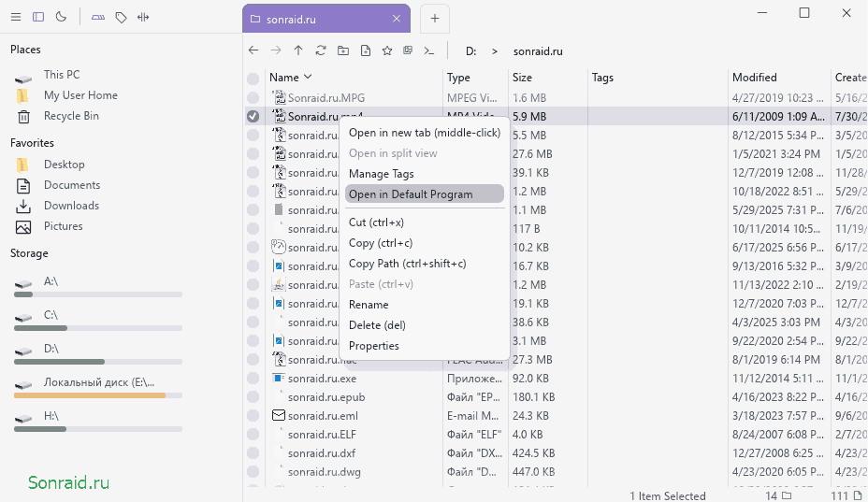
Task: Choose Copy Path (ctrl+shift+c)
Action: [x=424, y=264]
